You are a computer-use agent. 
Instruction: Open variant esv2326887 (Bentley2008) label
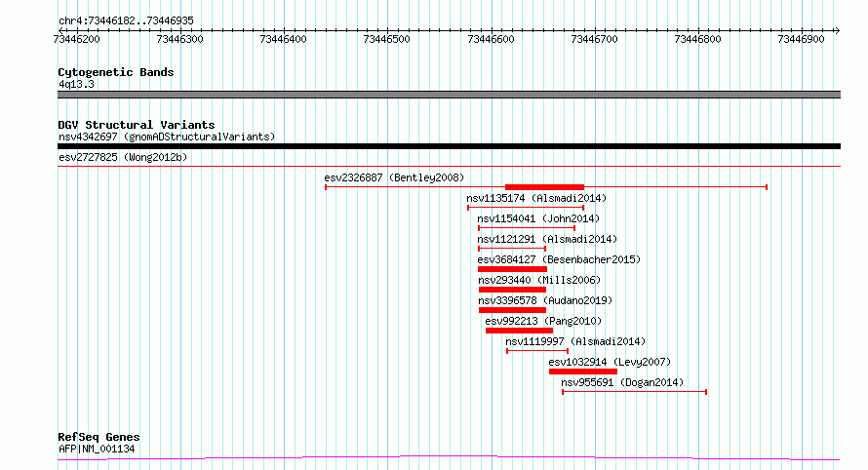point(394,177)
